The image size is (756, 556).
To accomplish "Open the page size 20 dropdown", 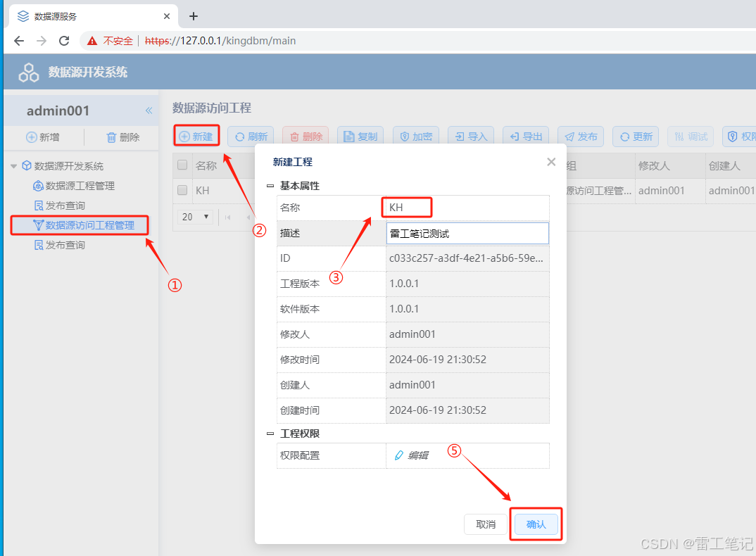I will (x=194, y=217).
